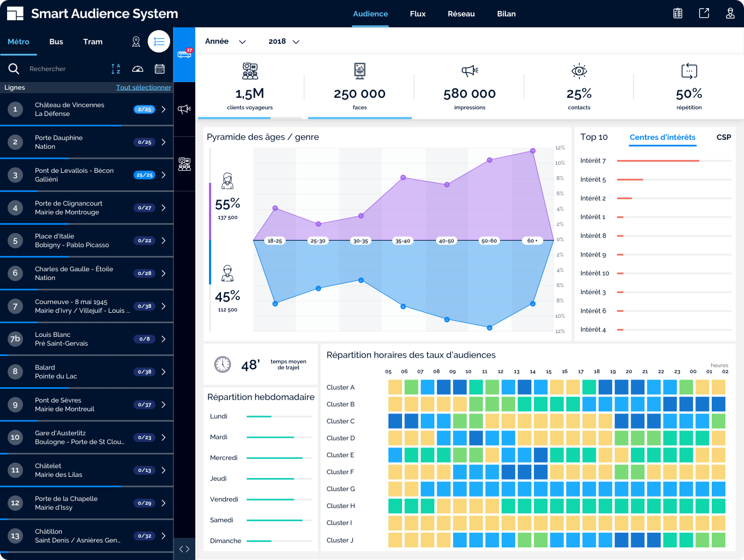Click the A-Z sort icon
This screenshot has width=744, height=560.
point(115,69)
